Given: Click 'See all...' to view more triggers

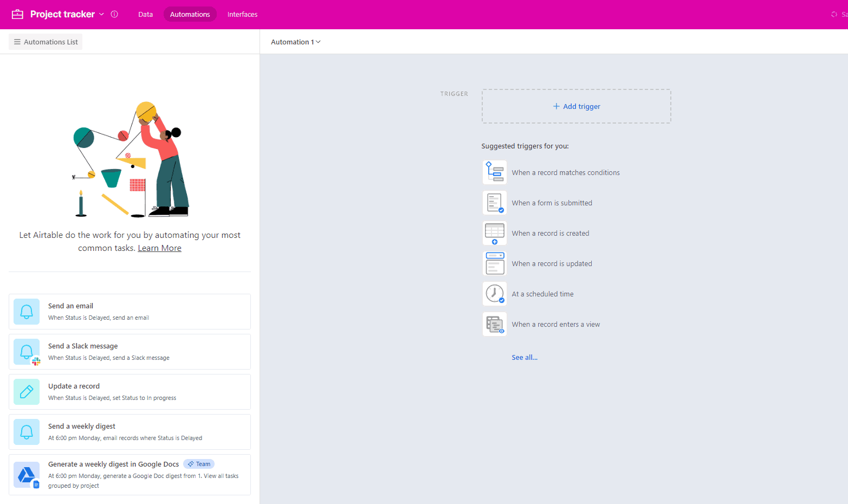Looking at the screenshot, I should (525, 357).
